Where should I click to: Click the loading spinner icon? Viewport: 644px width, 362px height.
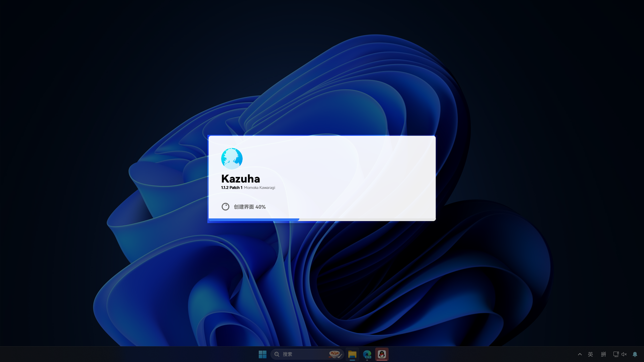pos(226,207)
